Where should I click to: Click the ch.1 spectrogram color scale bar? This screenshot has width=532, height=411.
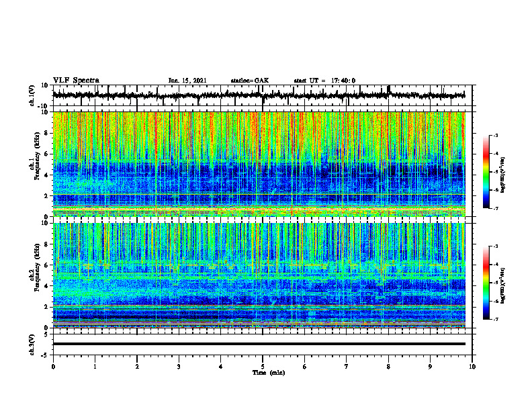point(486,172)
